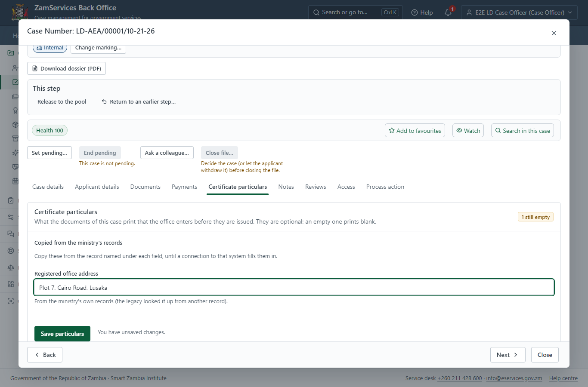Expand the E2E LD Case Officer menu
588x387 pixels.
click(519, 12)
